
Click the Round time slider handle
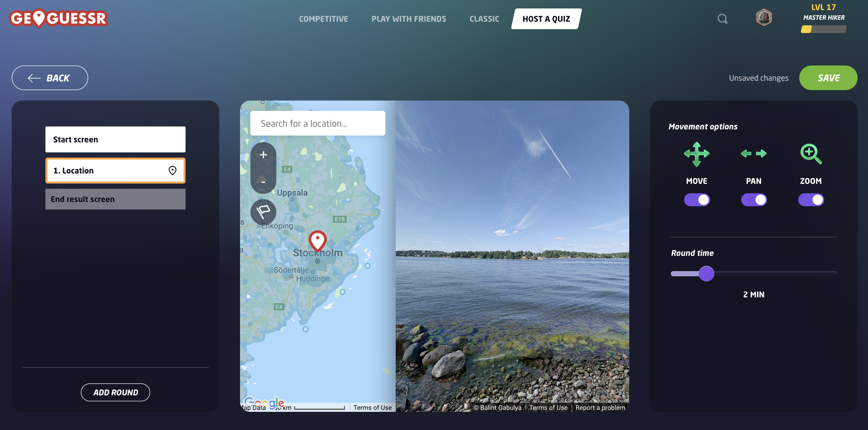point(706,274)
